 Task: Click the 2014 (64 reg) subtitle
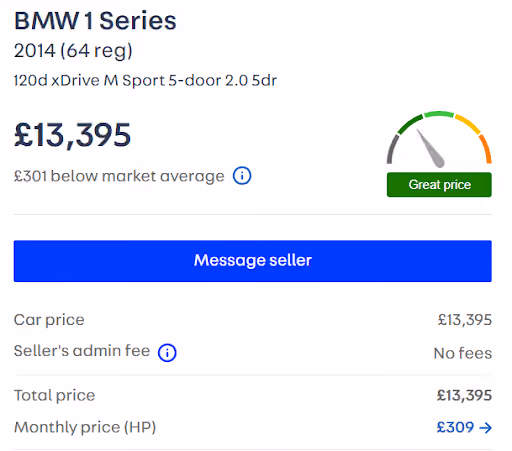tap(73, 51)
